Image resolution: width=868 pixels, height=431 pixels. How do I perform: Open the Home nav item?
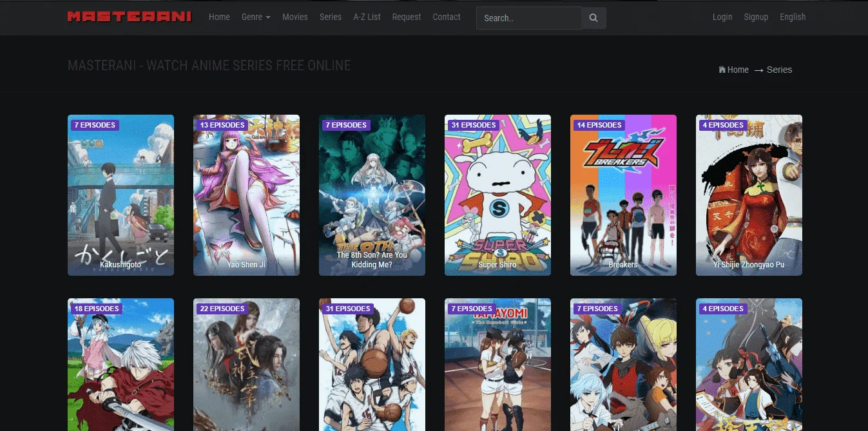click(219, 17)
